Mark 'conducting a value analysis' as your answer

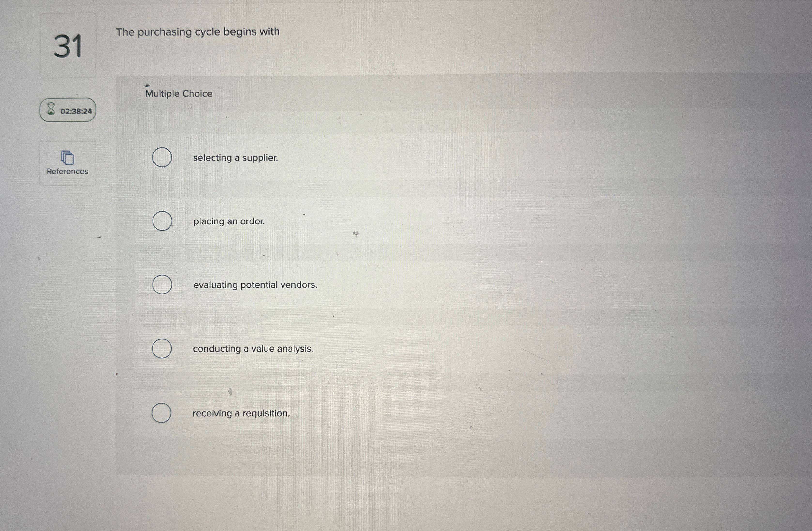tap(162, 348)
